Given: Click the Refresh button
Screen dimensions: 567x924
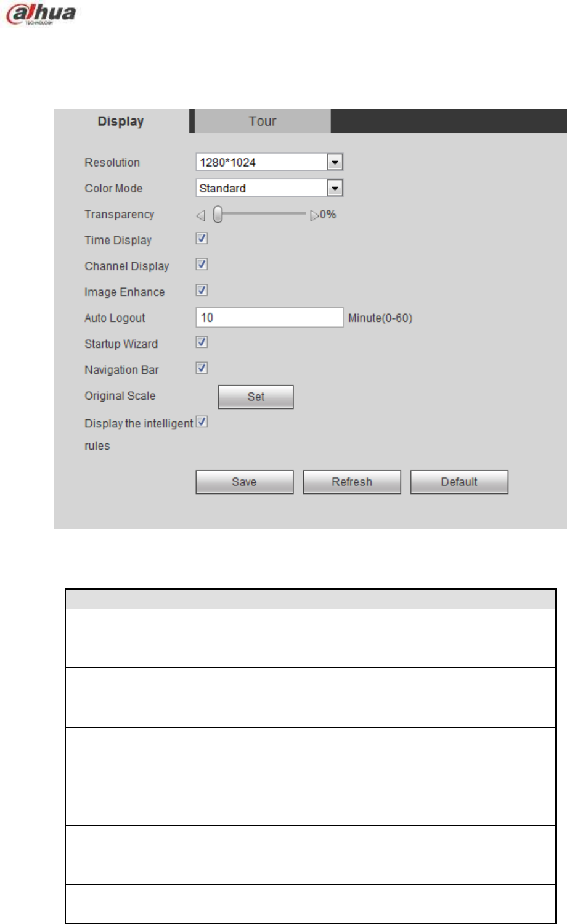Looking at the screenshot, I should (x=352, y=482).
